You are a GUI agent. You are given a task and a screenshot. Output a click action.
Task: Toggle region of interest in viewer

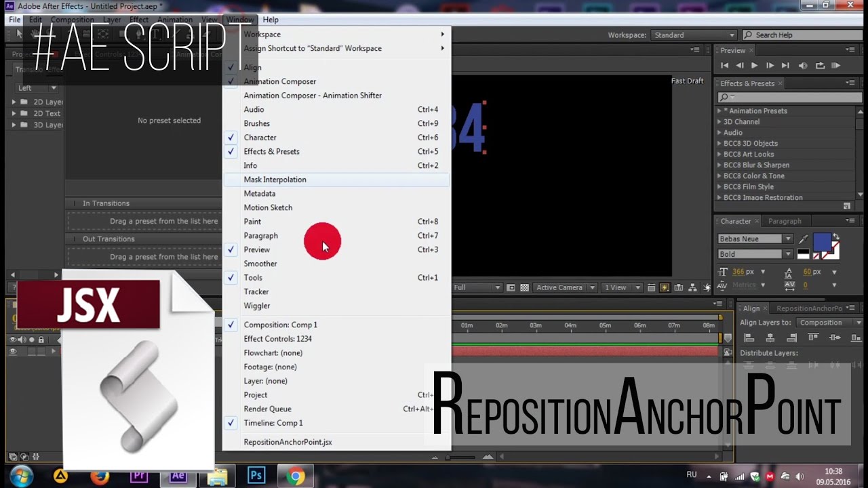point(511,287)
